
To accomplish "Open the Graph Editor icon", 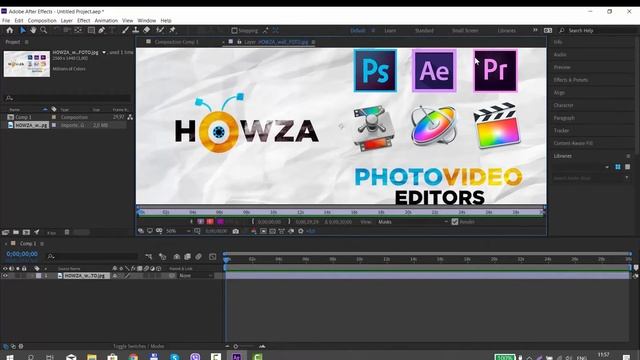I will point(213,257).
